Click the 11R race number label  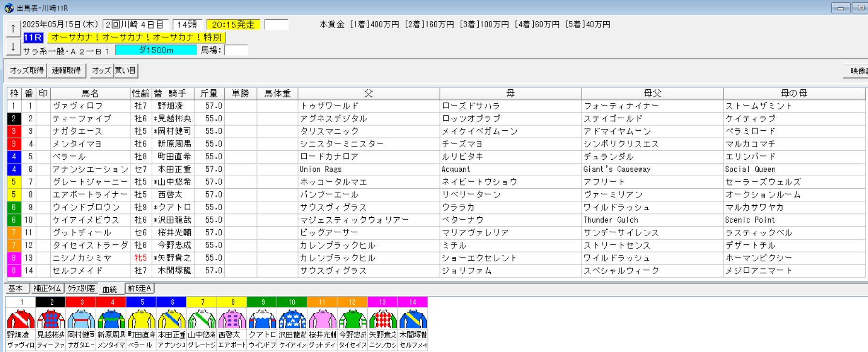click(x=33, y=37)
